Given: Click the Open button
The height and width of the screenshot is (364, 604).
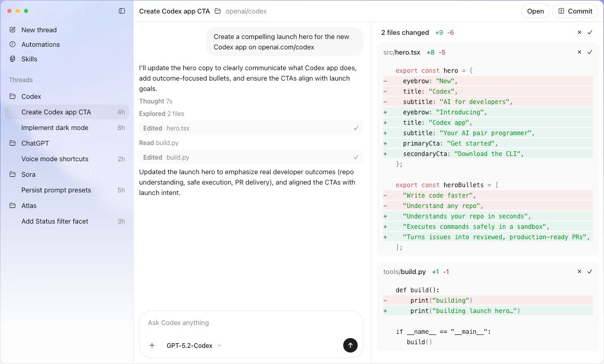Looking at the screenshot, I should (x=535, y=10).
